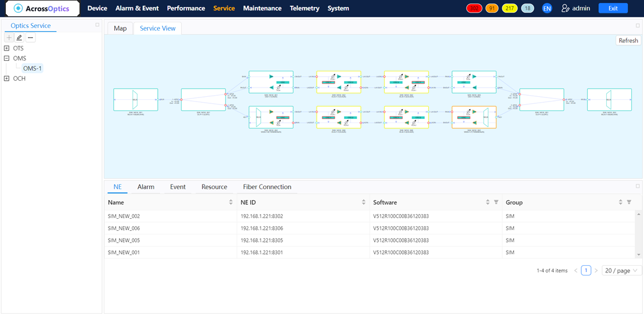Open the Alarm & Event menu
Image resolution: width=644 pixels, height=315 pixels.
[x=137, y=8]
